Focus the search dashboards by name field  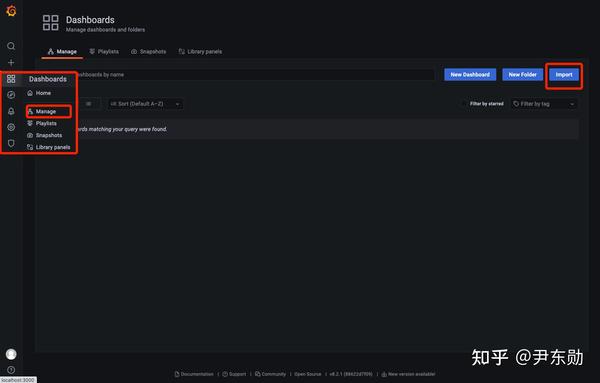pyautogui.click(x=255, y=75)
